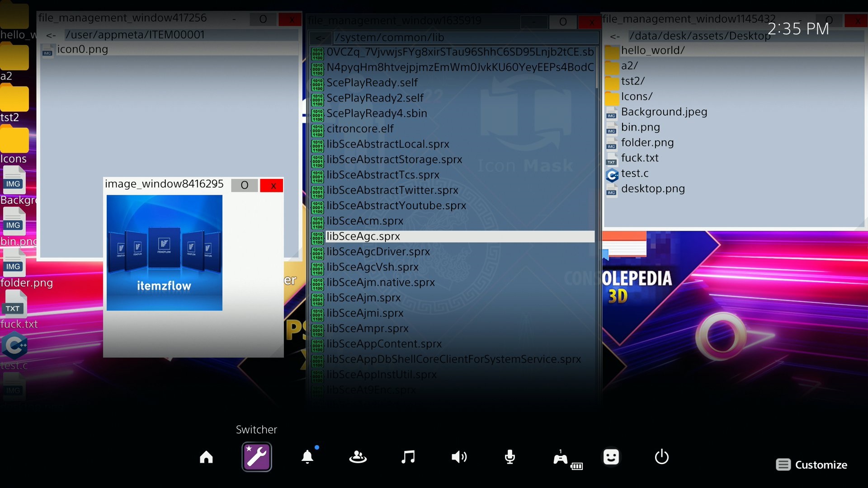Image resolution: width=868 pixels, height=488 pixels.
Task: Open the Game Base icon
Action: tap(358, 457)
